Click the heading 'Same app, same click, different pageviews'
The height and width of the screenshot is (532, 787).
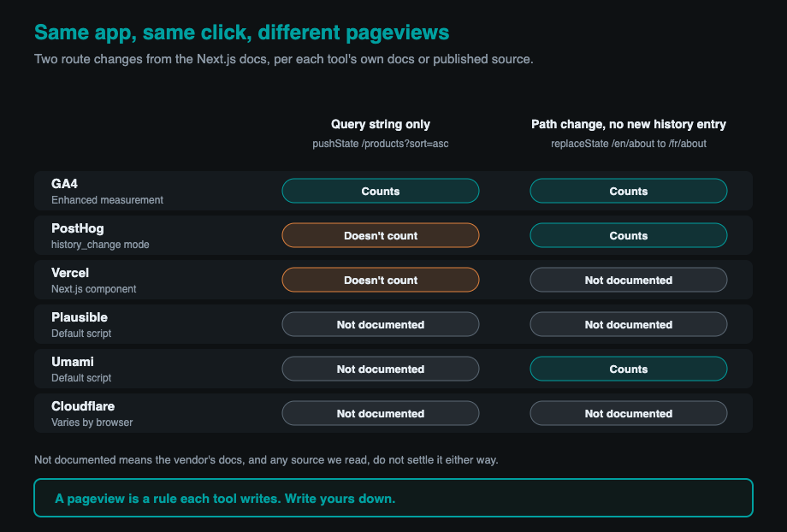click(x=241, y=33)
